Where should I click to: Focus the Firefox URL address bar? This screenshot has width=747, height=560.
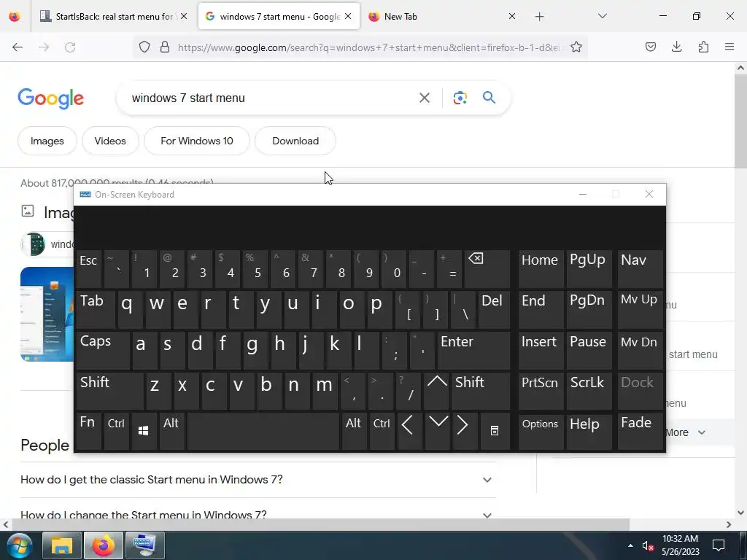[x=368, y=47]
